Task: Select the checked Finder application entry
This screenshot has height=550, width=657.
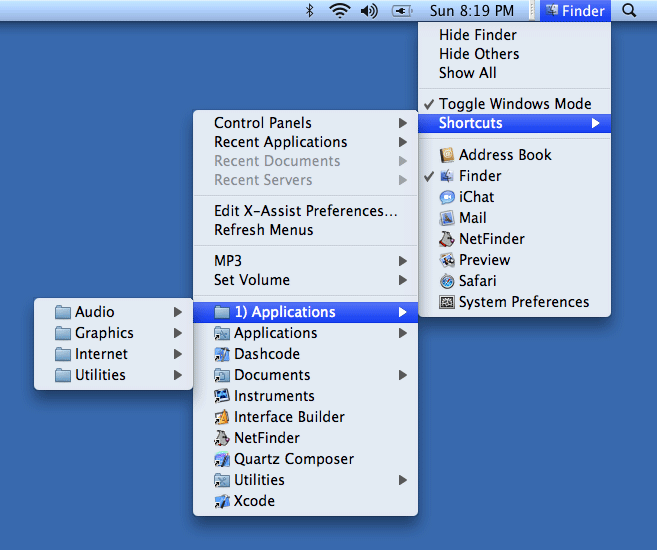Action: tap(480, 176)
